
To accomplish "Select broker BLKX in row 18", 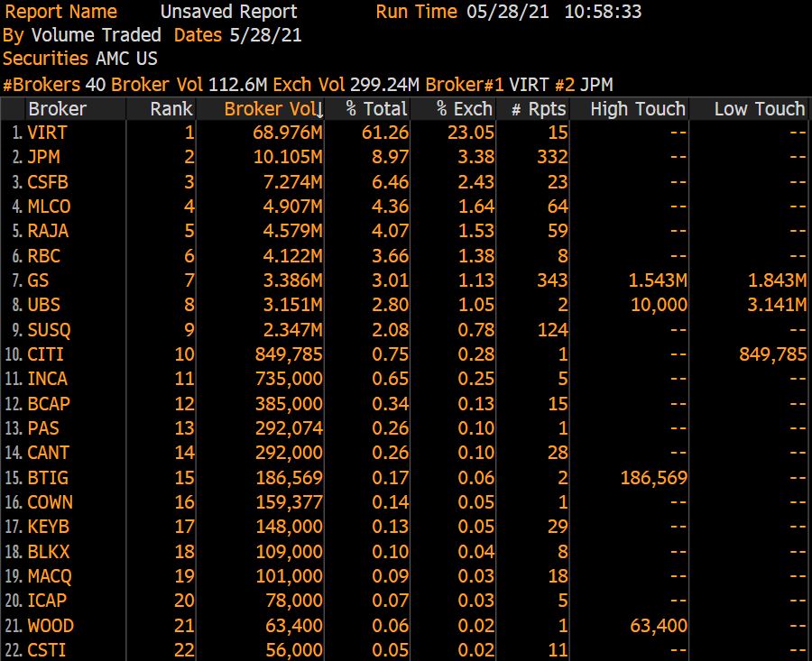I will coord(48,551).
